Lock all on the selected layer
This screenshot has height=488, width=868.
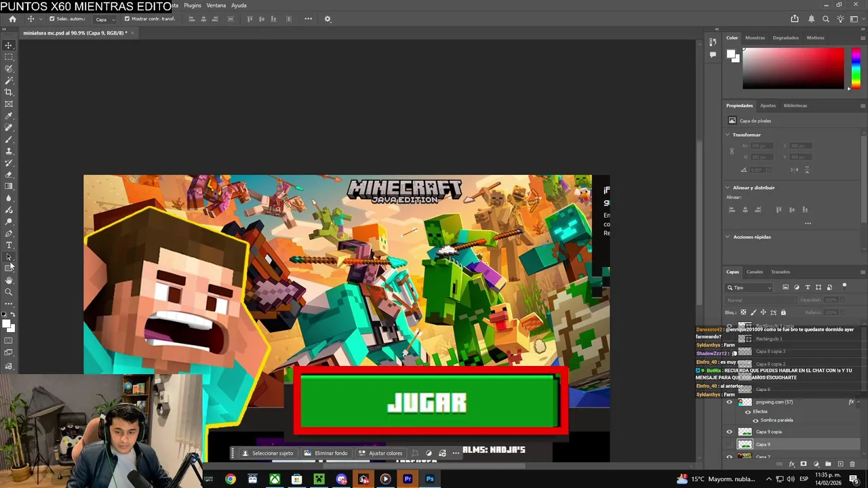click(x=783, y=312)
